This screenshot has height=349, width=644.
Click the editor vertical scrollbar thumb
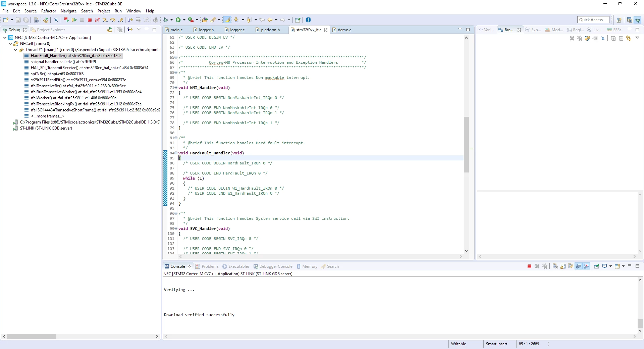(466, 144)
